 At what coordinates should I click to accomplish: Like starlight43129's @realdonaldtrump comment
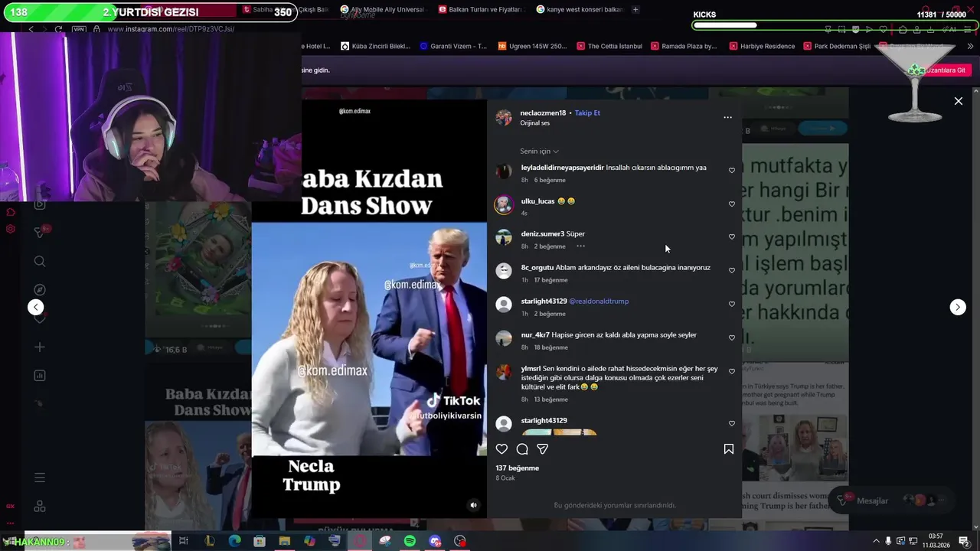point(732,305)
